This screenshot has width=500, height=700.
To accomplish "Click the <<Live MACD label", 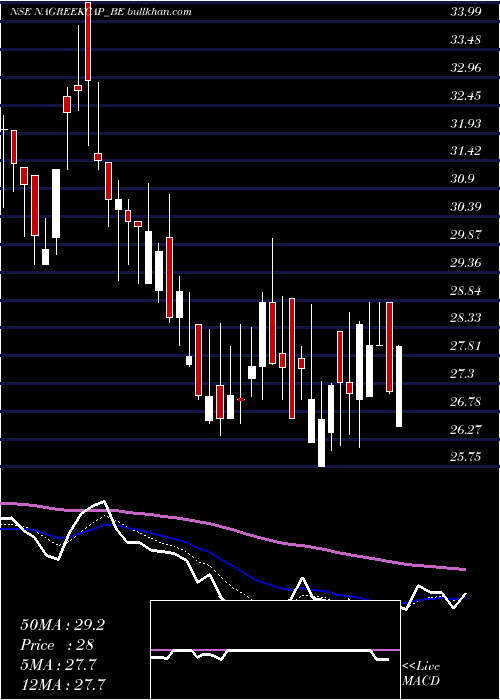I will pyautogui.click(x=421, y=673).
